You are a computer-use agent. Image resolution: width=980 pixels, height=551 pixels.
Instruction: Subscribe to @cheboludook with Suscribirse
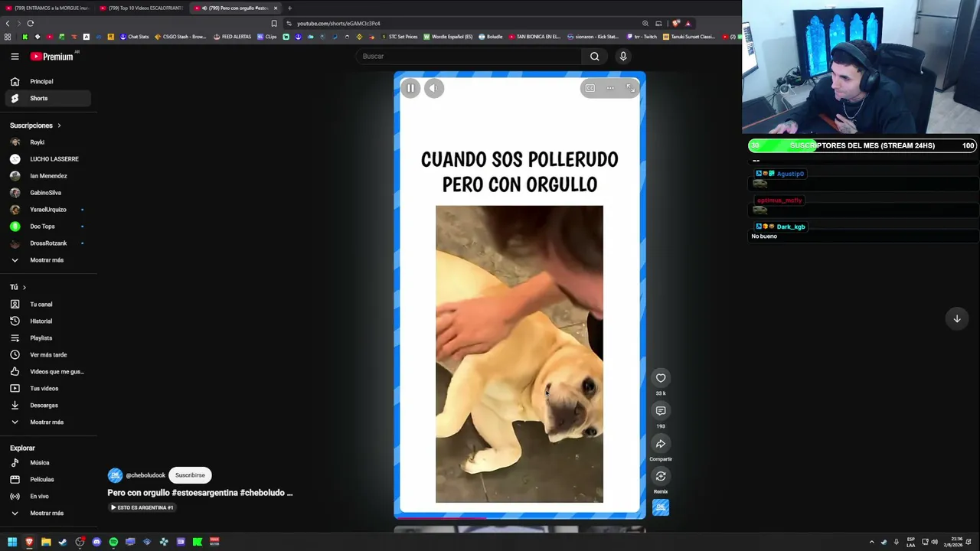(x=190, y=475)
